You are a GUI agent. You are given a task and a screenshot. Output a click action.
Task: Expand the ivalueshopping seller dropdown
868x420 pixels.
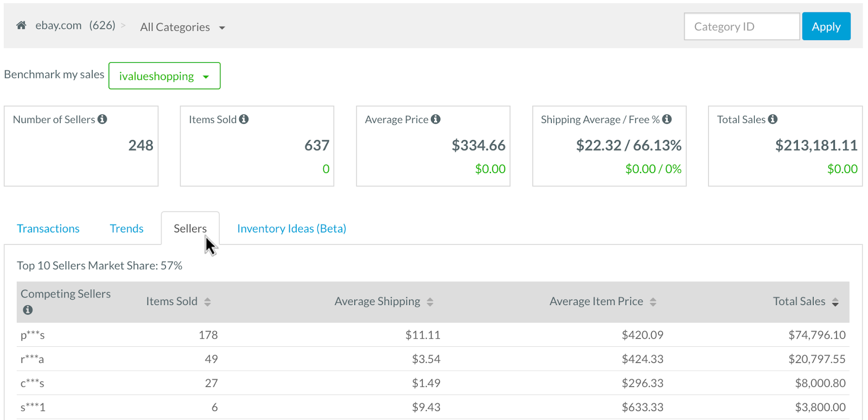click(x=164, y=76)
